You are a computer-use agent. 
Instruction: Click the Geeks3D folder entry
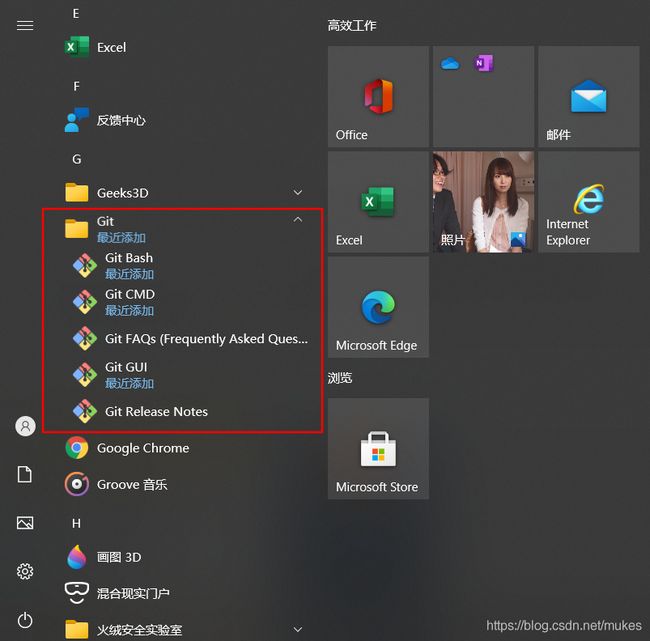click(181, 193)
